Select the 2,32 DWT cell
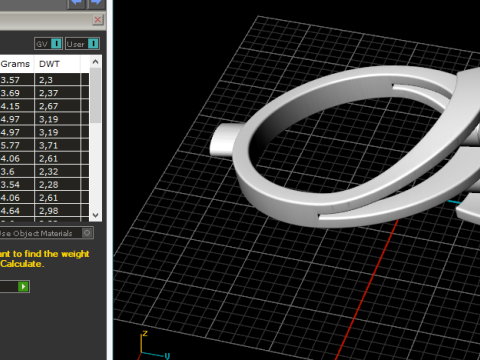The width and height of the screenshot is (480, 360). coord(57,172)
